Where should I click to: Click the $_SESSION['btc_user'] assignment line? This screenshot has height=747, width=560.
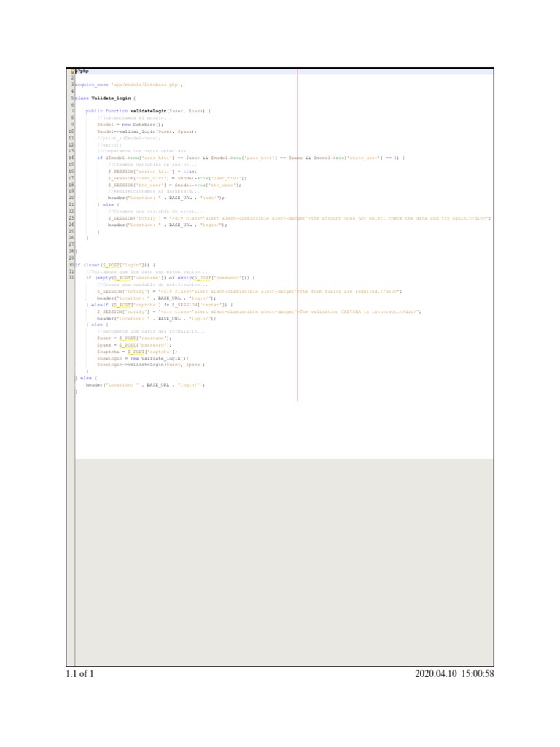(x=175, y=185)
